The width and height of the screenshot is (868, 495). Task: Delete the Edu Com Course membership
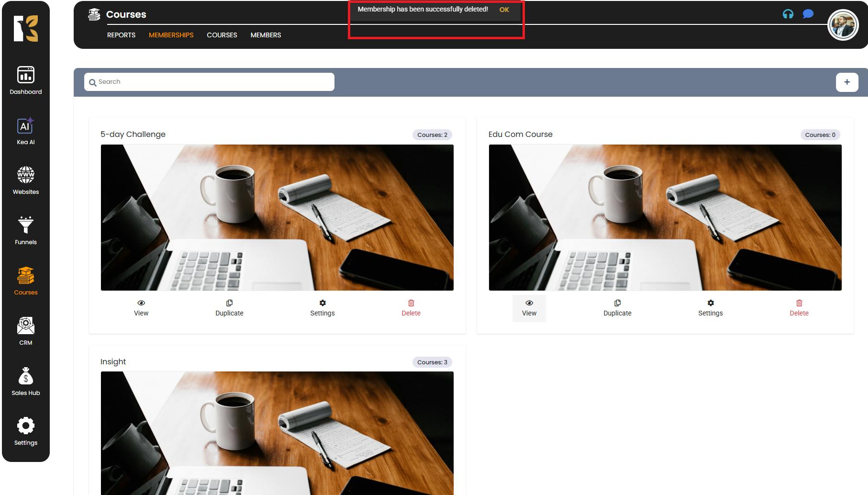point(799,308)
